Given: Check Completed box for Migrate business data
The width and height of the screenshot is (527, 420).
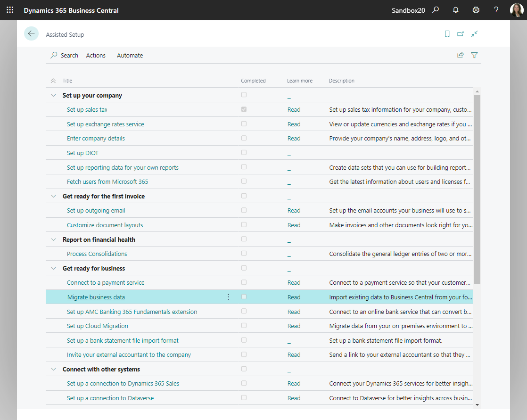Looking at the screenshot, I should (x=244, y=297).
